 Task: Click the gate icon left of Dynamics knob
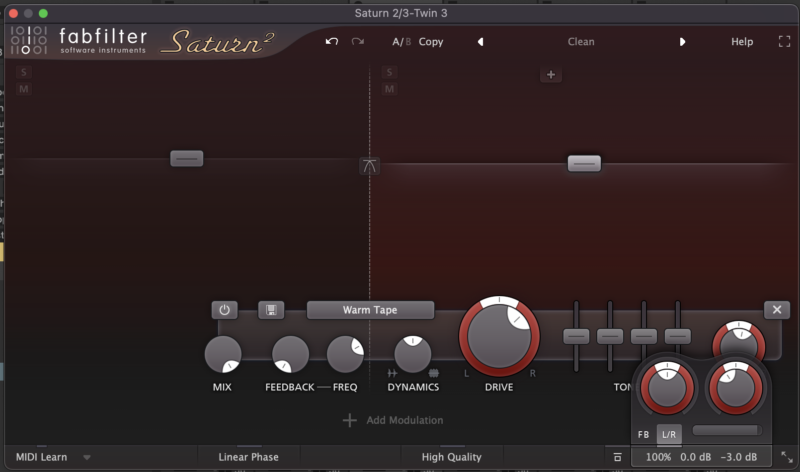392,373
